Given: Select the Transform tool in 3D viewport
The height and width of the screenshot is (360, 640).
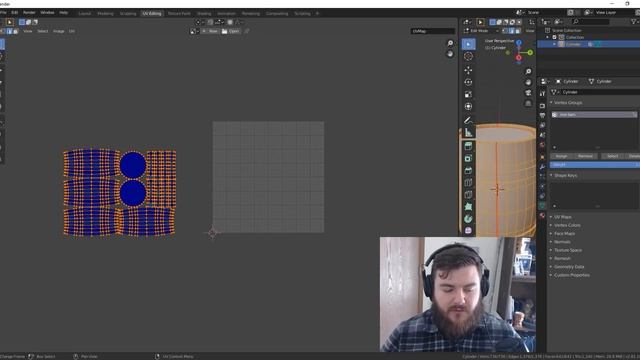Looking at the screenshot, I should click(x=468, y=106).
